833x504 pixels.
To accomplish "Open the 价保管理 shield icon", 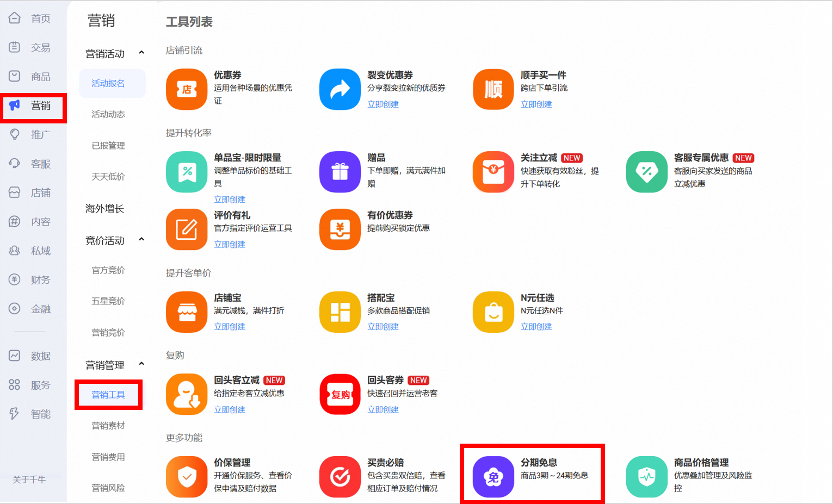I will pyautogui.click(x=187, y=477).
